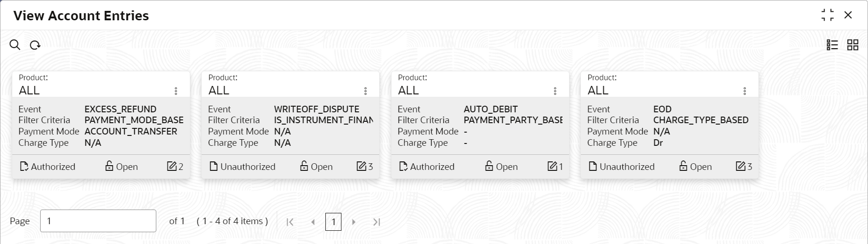Click the WRITEOFF_DISPUTE card's Unauthorized status icon

(x=213, y=166)
